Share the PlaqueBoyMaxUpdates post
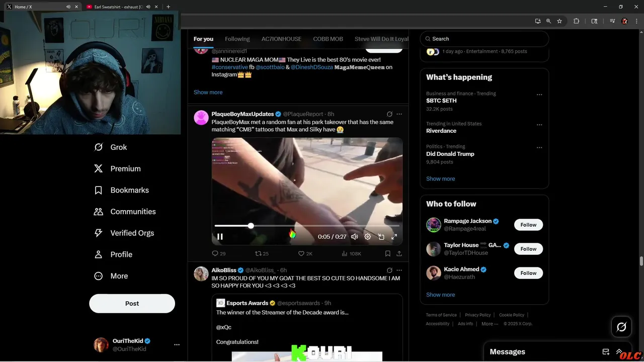This screenshot has height=362, width=644. pyautogui.click(x=399, y=254)
